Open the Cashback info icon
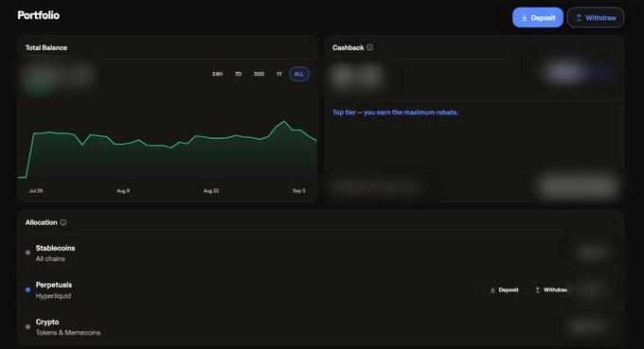The width and height of the screenshot is (644, 349). (x=370, y=47)
